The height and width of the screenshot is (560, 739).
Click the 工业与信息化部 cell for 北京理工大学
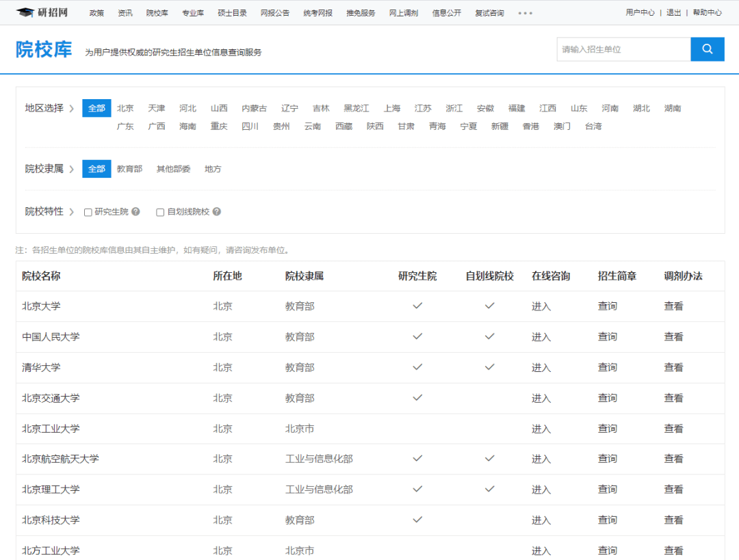[x=319, y=490]
